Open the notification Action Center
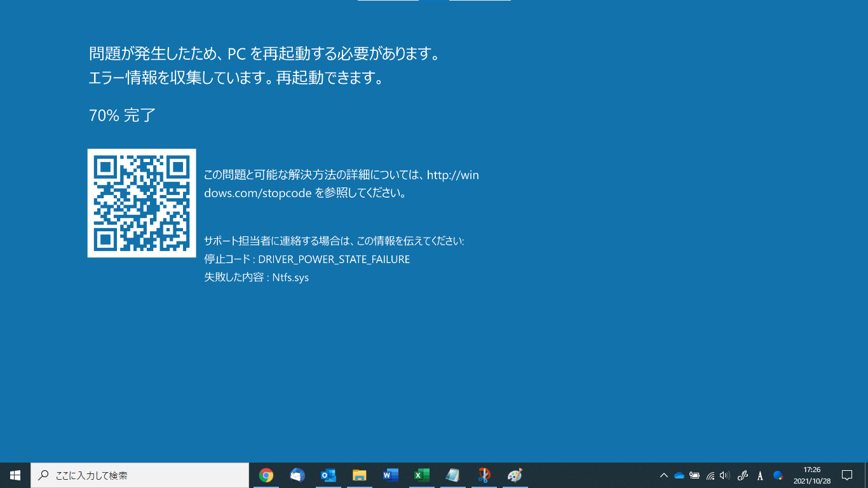 (x=846, y=475)
